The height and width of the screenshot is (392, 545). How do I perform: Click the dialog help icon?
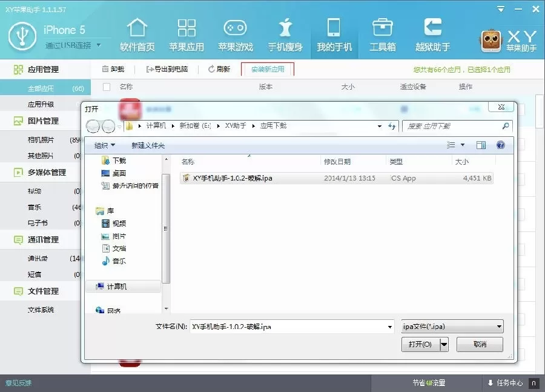[501, 145]
